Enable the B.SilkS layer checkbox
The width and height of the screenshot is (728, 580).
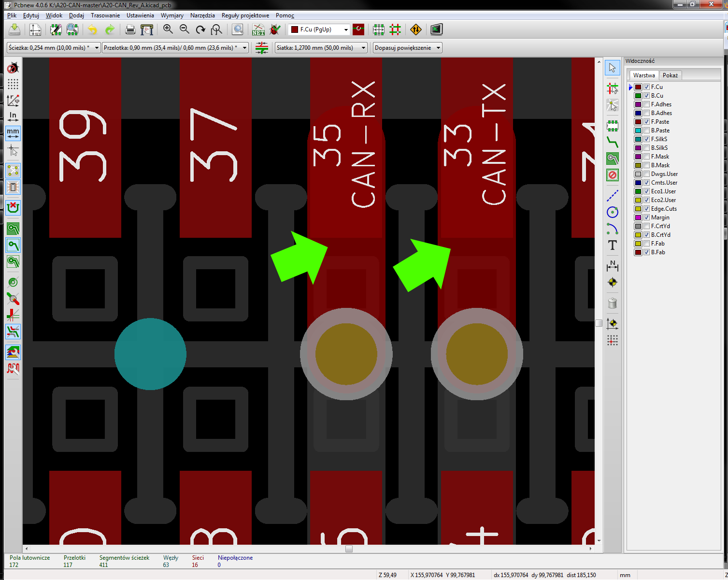point(646,148)
